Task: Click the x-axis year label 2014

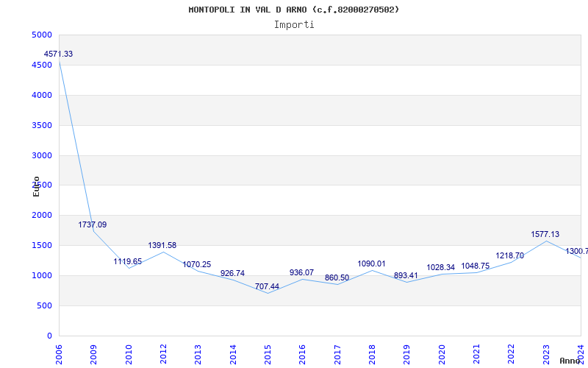Action: [x=233, y=355]
